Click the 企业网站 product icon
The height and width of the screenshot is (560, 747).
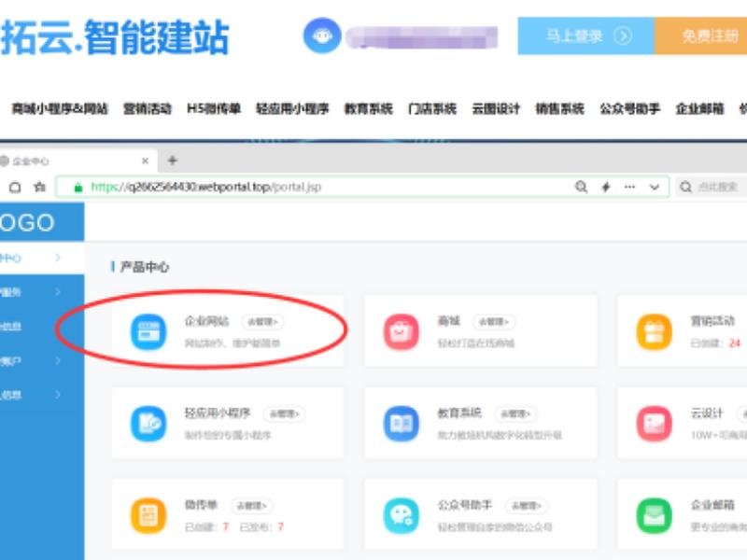[148, 332]
